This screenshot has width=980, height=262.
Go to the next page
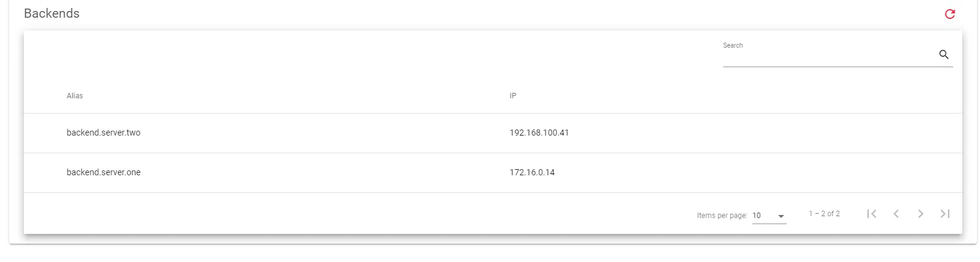921,214
